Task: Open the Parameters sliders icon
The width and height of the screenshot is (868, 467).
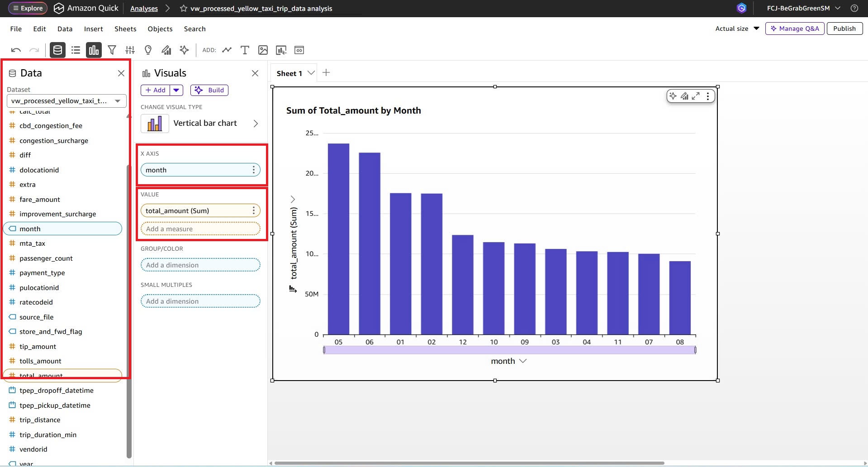Action: [x=130, y=50]
